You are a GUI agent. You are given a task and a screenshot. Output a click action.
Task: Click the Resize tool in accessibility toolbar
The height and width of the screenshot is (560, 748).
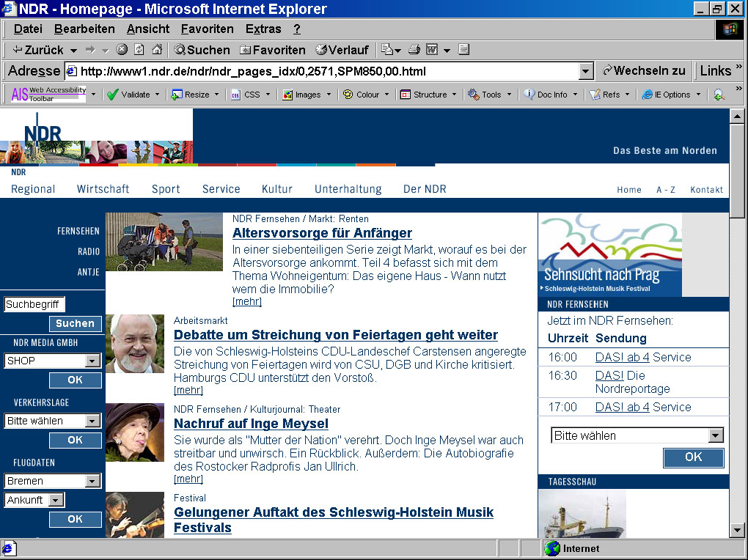(x=191, y=95)
